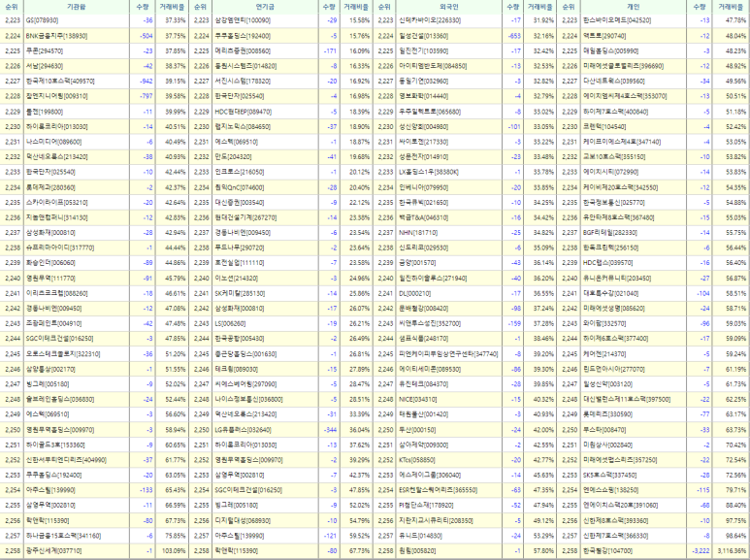Select the 만도[204320] entry

pyautogui.click(x=233, y=157)
